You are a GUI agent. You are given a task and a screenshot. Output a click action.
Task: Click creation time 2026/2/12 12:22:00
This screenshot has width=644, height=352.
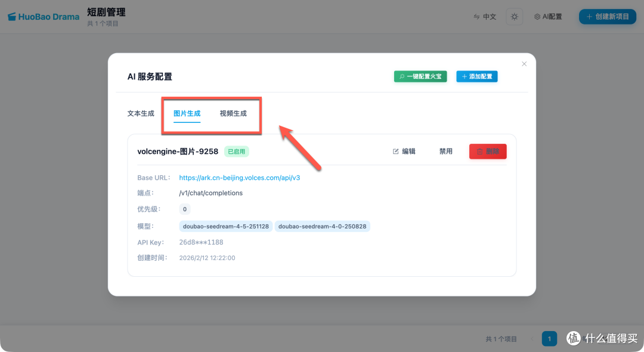(x=207, y=258)
